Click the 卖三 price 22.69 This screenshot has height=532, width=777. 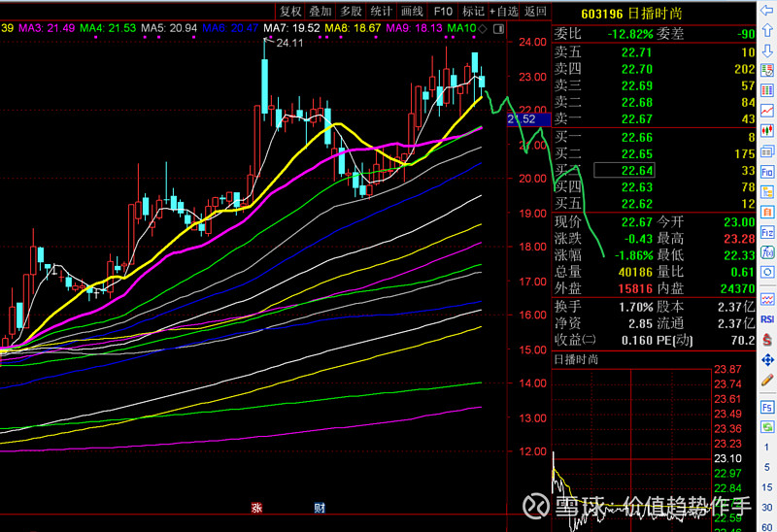click(637, 85)
